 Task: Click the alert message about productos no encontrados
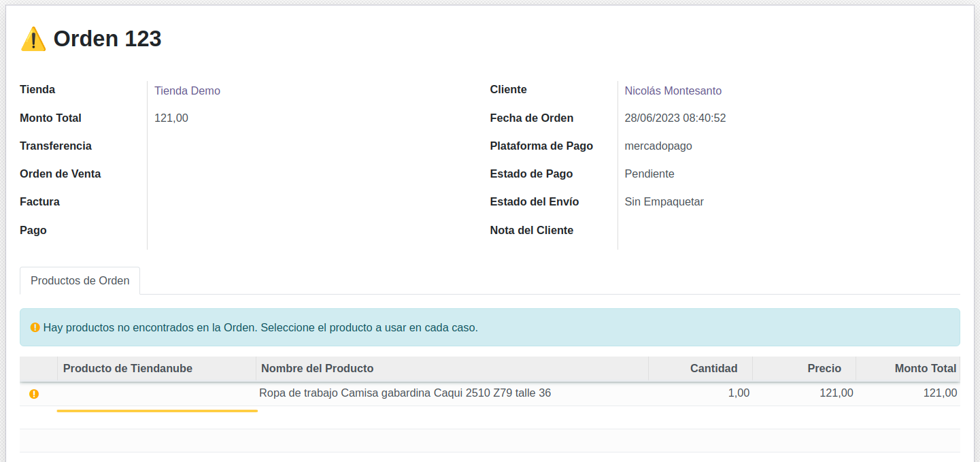(x=260, y=327)
